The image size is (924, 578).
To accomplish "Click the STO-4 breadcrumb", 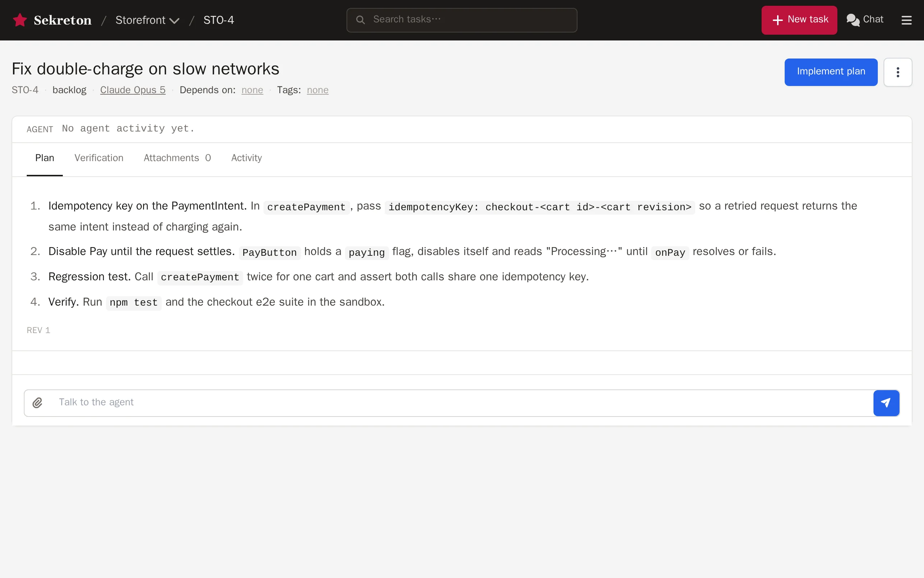I will coord(218,20).
